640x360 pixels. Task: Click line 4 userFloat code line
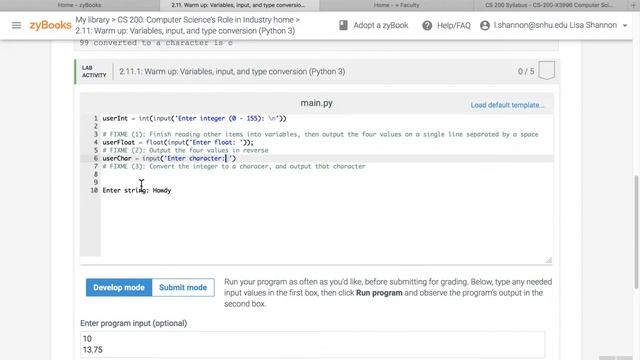178,142
